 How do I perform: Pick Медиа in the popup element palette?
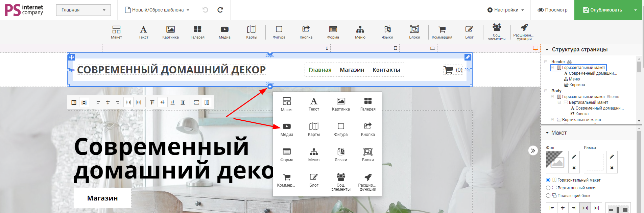tap(287, 130)
